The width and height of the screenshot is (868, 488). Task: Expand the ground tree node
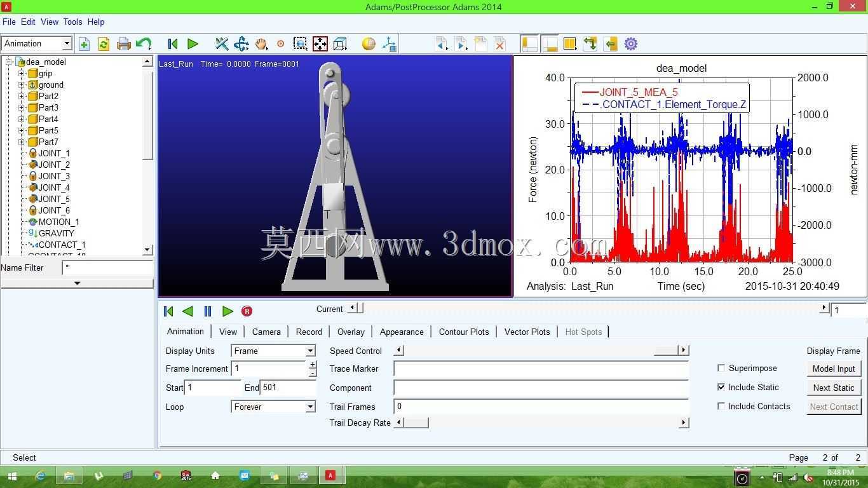(x=22, y=85)
